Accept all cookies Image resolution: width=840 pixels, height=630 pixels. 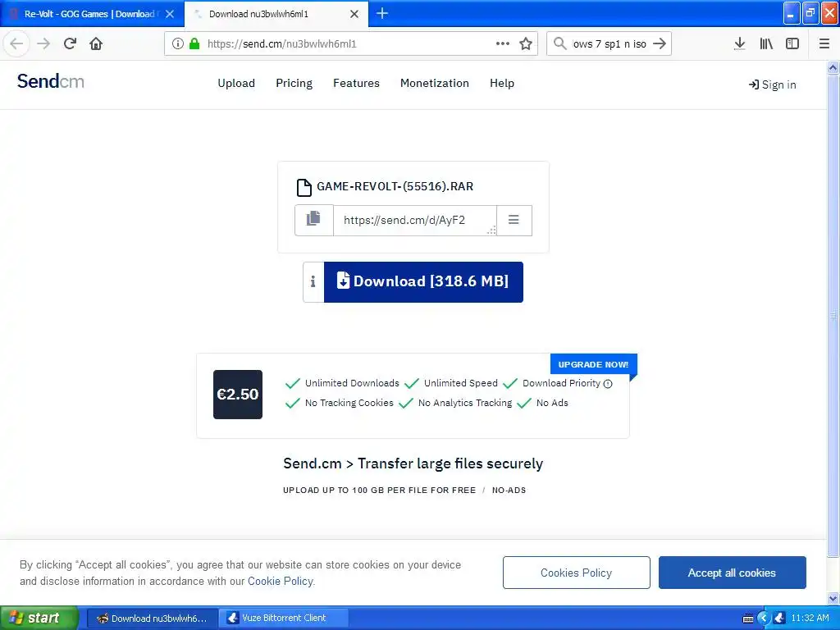click(732, 573)
